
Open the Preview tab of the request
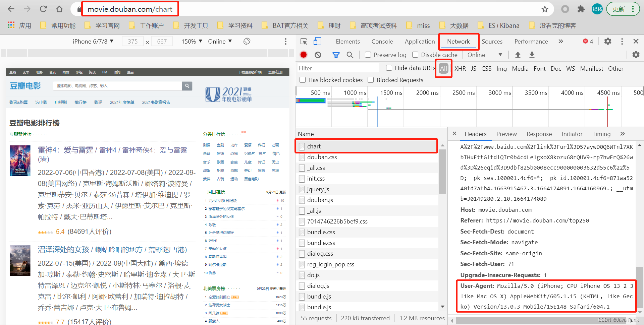[x=506, y=134]
